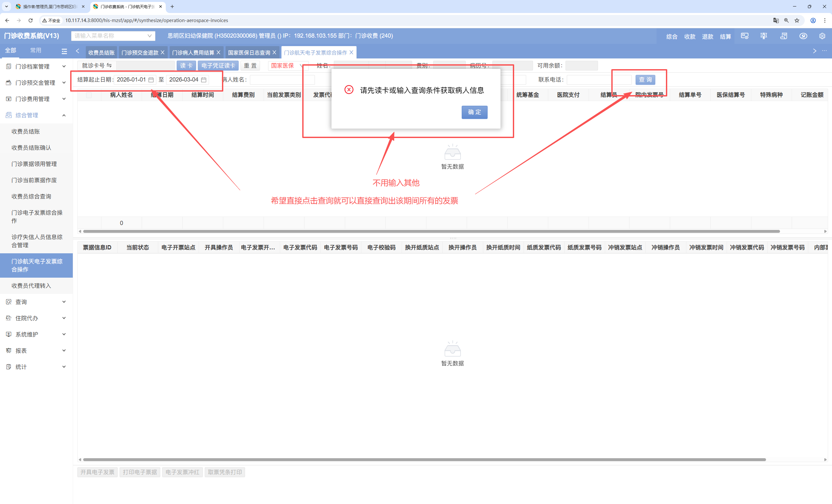832x504 pixels.
Task: Click 确定 in the error dialog
Action: (474, 112)
